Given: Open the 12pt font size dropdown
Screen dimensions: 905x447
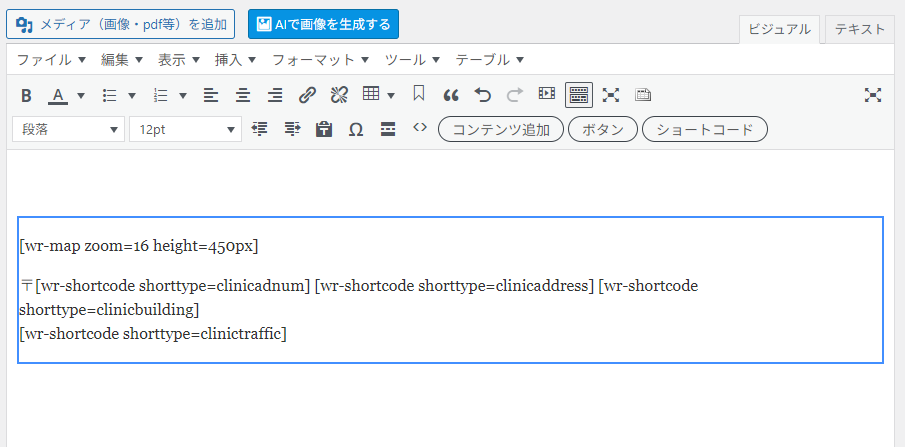Looking at the screenshot, I should [185, 129].
